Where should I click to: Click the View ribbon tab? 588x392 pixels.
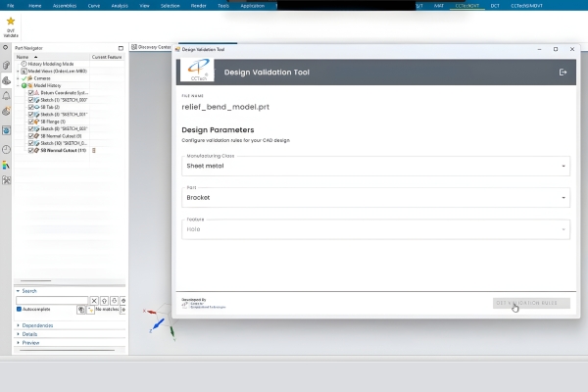[x=144, y=6]
